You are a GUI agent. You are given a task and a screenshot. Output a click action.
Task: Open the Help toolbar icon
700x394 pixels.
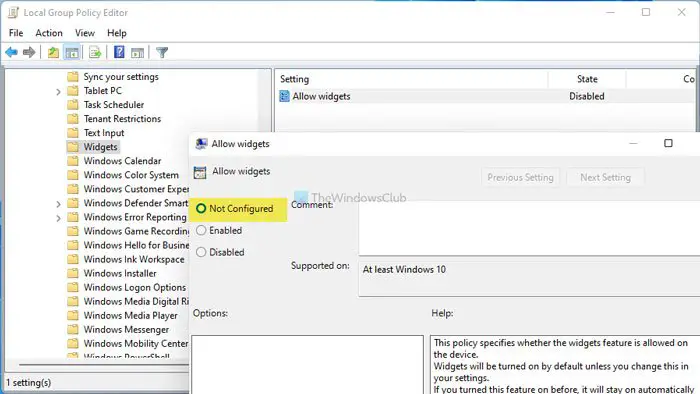(119, 52)
